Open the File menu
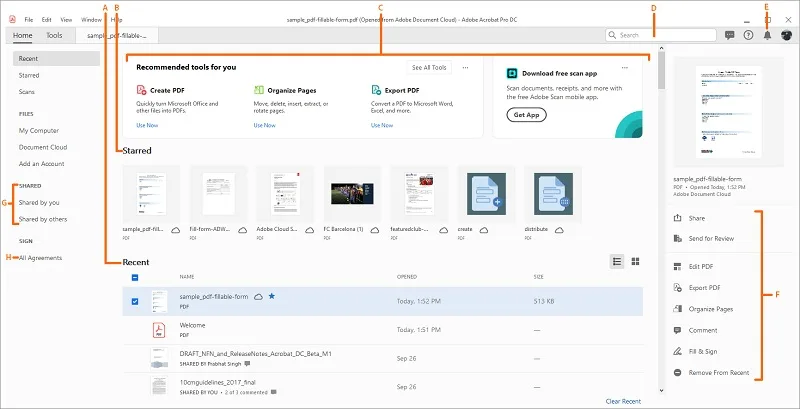The image size is (800, 409). (29, 19)
